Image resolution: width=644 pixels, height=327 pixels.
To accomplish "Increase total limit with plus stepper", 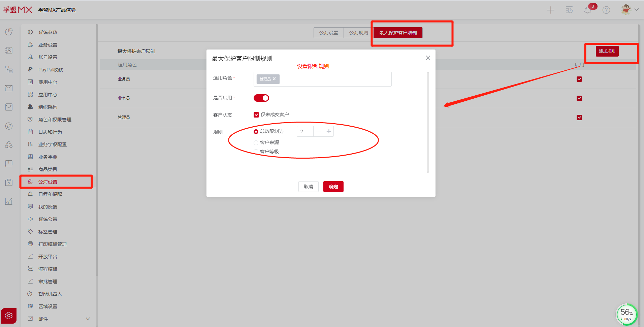I will click(x=329, y=131).
